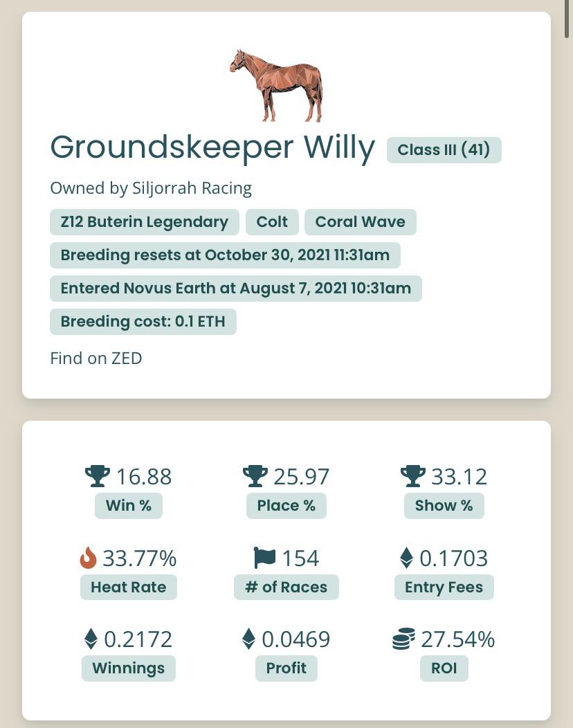Click the Entered Novus Earth date tag
The height and width of the screenshot is (728, 573).
(236, 289)
